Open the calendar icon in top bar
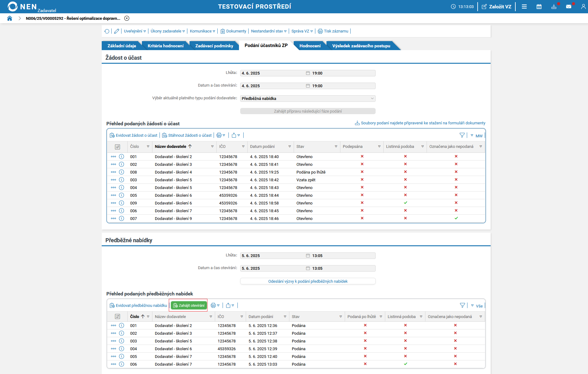This screenshot has height=374, width=588. tap(539, 6)
